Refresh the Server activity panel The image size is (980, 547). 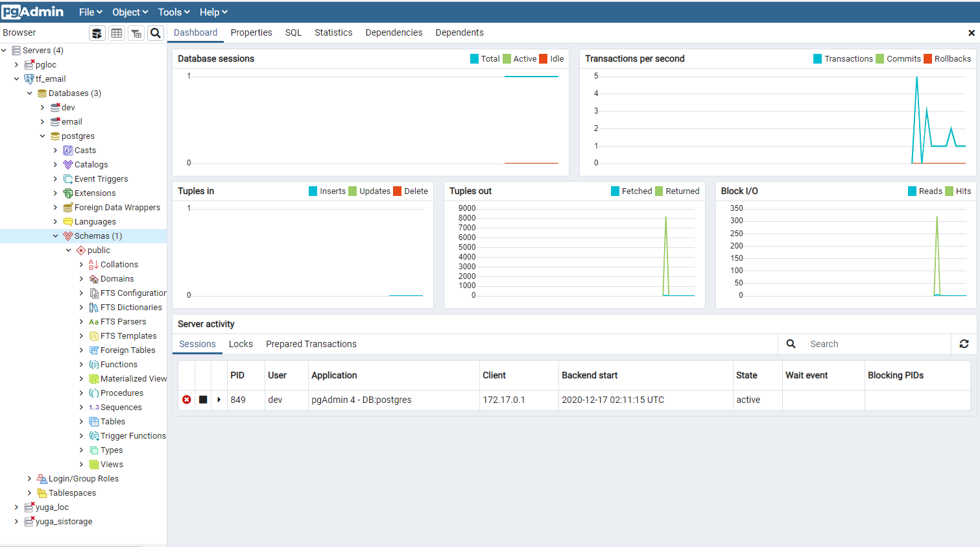(x=964, y=344)
